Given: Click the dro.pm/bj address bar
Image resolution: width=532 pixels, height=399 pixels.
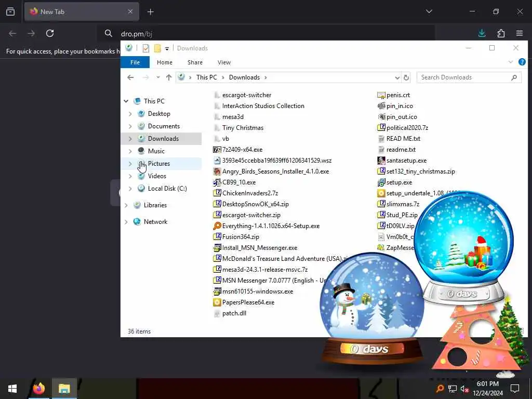Looking at the screenshot, I should pyautogui.click(x=265, y=34).
